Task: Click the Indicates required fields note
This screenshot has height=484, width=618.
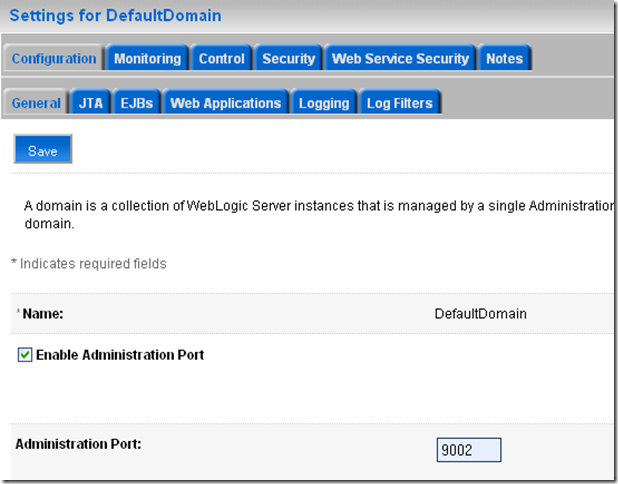Action: (88, 264)
